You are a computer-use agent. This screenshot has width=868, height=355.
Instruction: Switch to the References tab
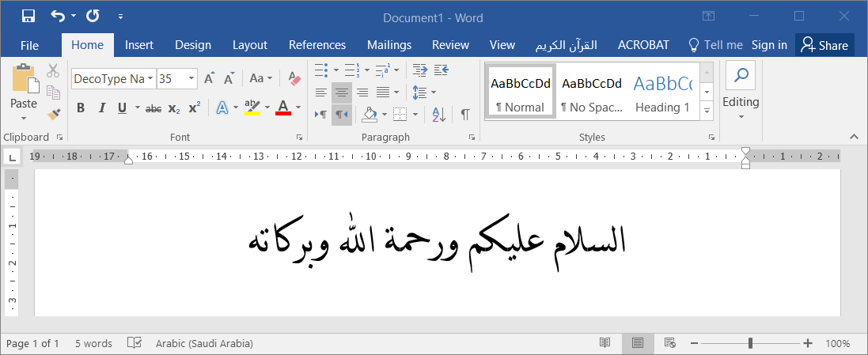(316, 45)
